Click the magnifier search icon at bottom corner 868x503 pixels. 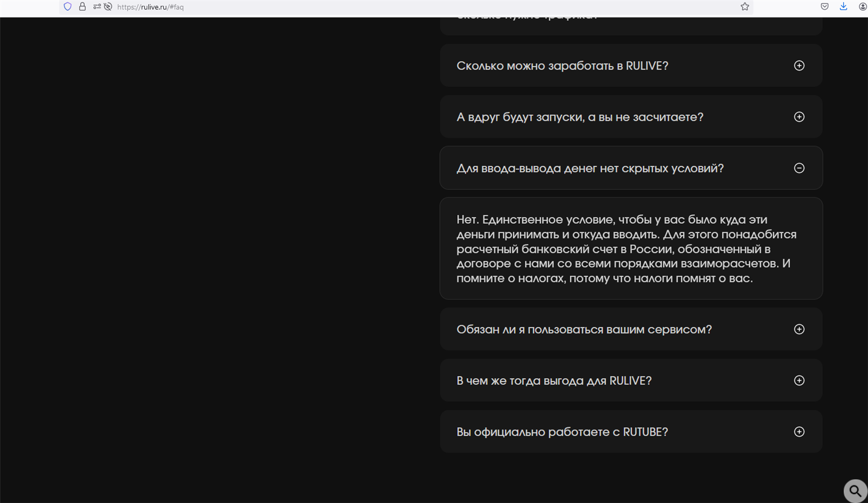click(x=856, y=491)
